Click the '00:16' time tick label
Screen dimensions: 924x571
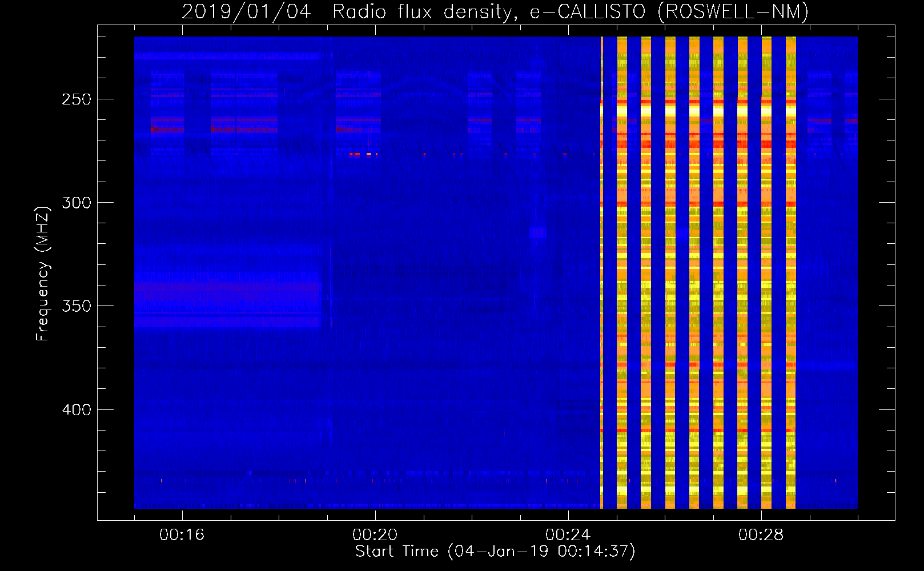click(182, 534)
